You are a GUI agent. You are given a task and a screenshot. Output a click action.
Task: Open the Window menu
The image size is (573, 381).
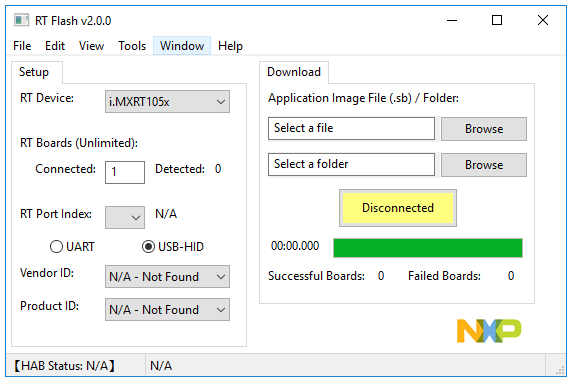[182, 46]
